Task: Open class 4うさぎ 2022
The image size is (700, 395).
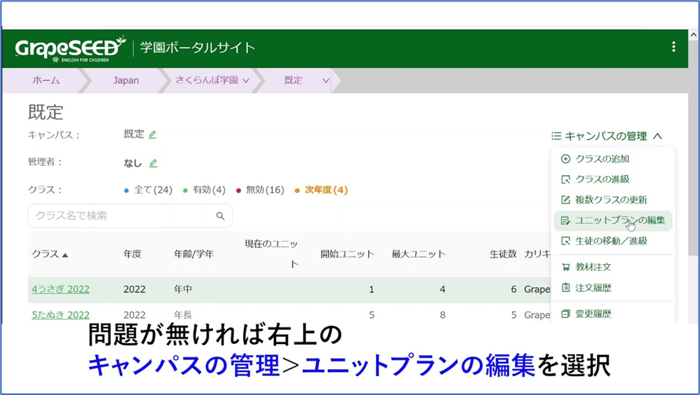Action: pos(60,289)
